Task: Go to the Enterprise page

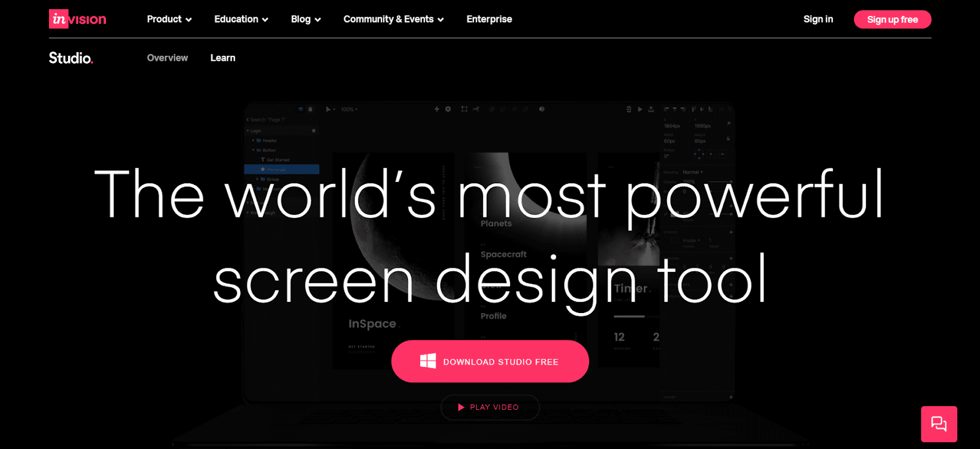Action: [489, 20]
